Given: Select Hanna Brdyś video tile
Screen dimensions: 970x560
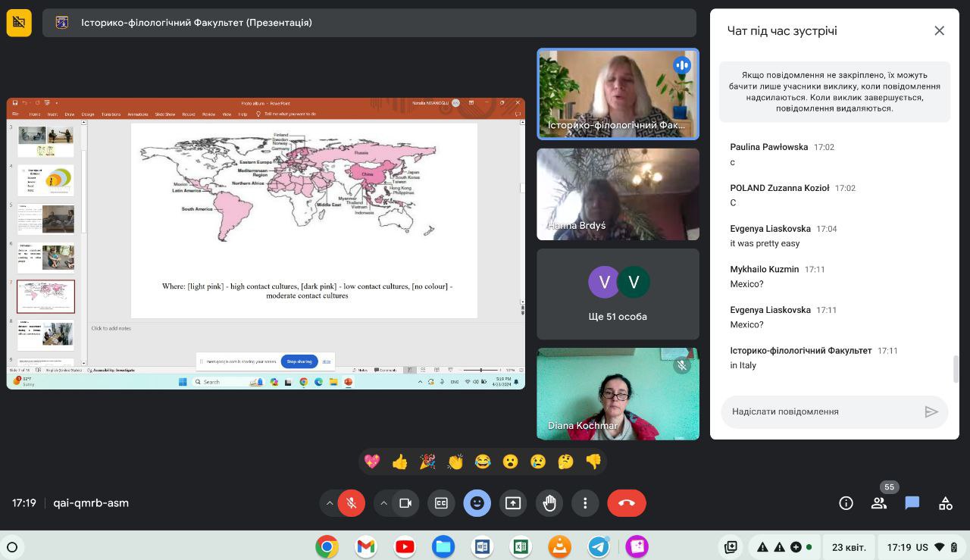Looking at the screenshot, I should 618,194.
